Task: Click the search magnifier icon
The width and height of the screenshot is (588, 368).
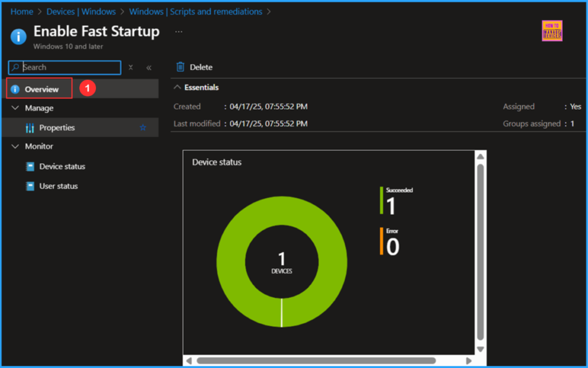Action: pos(15,67)
